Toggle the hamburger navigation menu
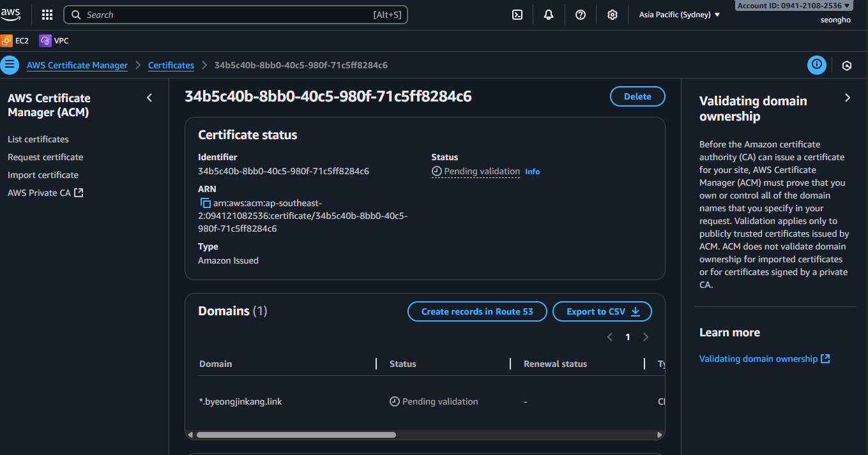The image size is (868, 455). [x=10, y=65]
